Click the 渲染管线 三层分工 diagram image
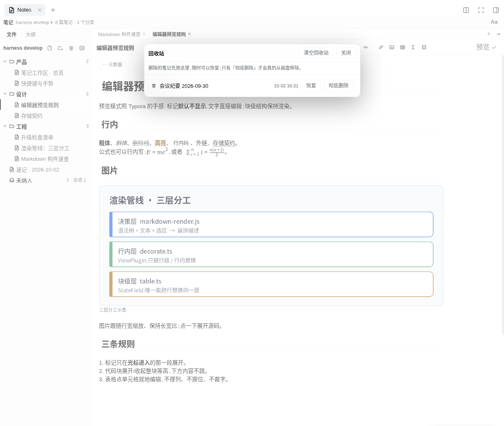Image resolution: width=504 pixels, height=426 pixels. coord(271,245)
